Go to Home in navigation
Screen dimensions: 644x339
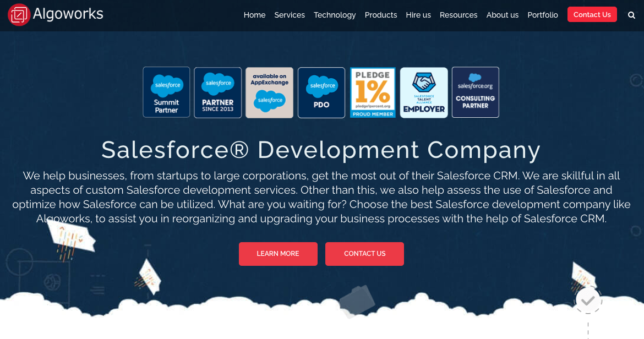point(254,15)
